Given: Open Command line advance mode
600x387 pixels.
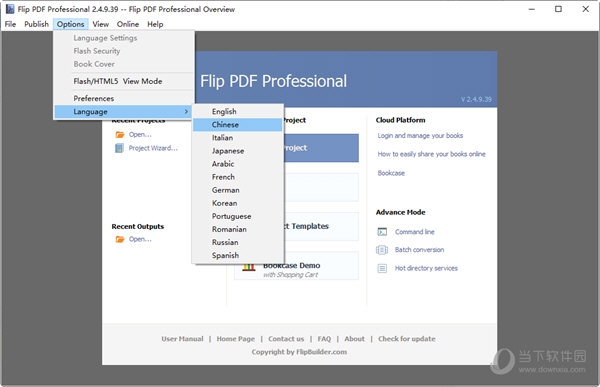Looking at the screenshot, I should coord(414,232).
